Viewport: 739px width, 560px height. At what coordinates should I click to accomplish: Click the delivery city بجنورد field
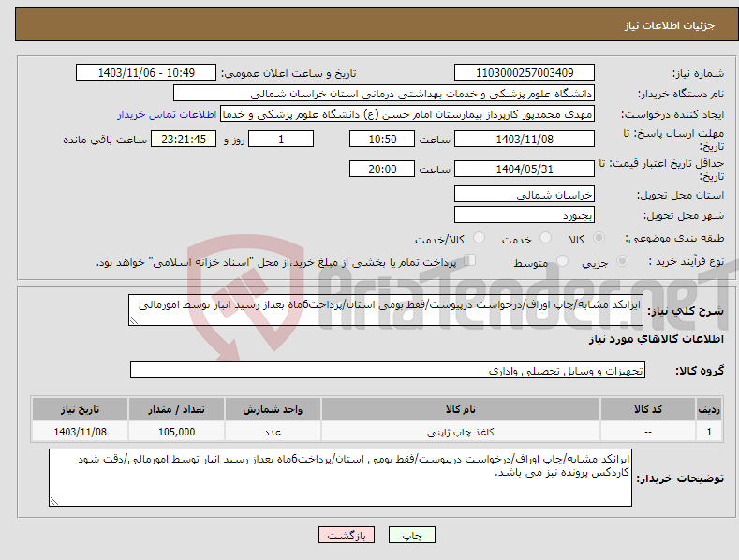(x=525, y=215)
